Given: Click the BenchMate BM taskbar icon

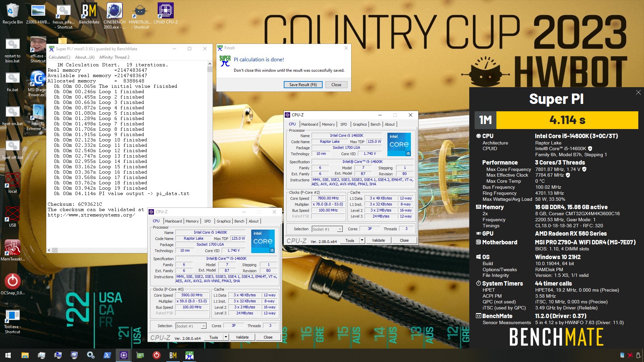Looking at the screenshot, I should (173, 355).
